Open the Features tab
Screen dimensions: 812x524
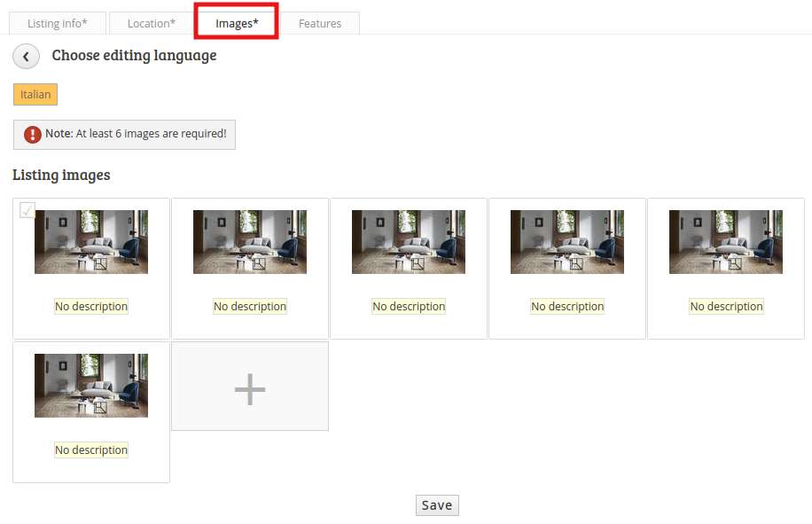tap(319, 23)
